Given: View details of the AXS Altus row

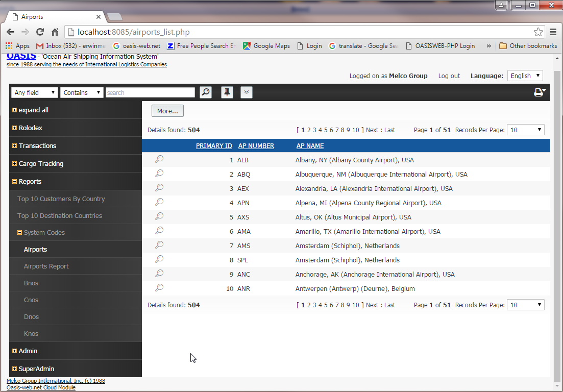Looking at the screenshot, I should point(159,216).
